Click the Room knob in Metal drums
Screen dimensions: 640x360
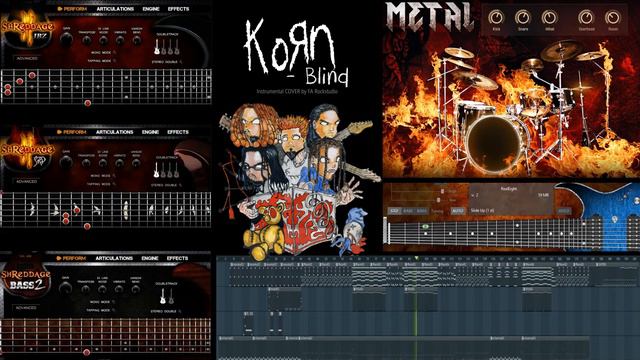click(613, 18)
